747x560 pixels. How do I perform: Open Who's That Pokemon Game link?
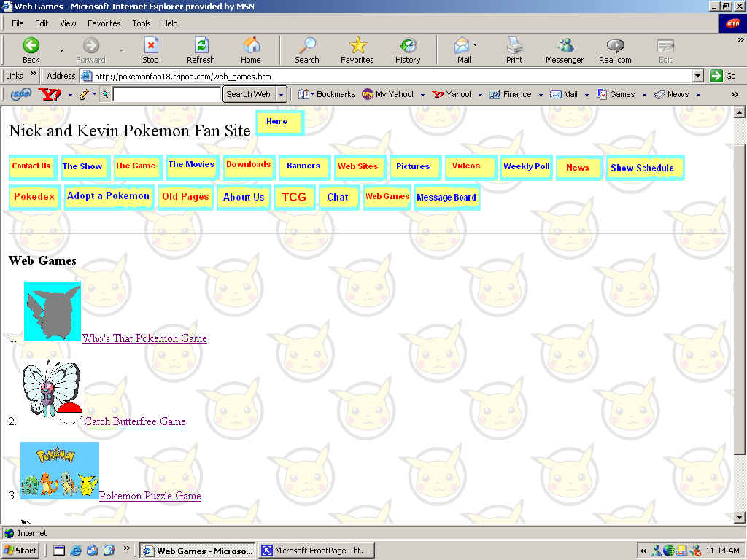click(144, 338)
